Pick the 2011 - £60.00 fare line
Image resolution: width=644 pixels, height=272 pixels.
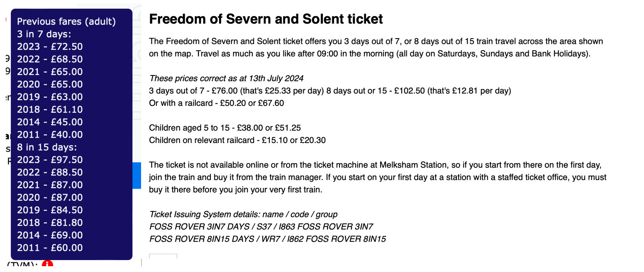[x=50, y=248]
